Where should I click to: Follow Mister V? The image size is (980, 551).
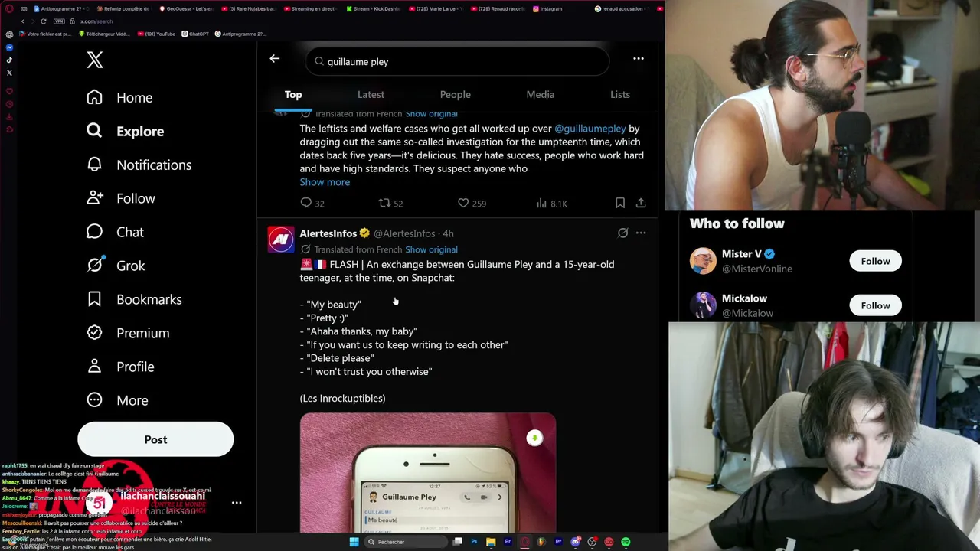pyautogui.click(x=875, y=261)
